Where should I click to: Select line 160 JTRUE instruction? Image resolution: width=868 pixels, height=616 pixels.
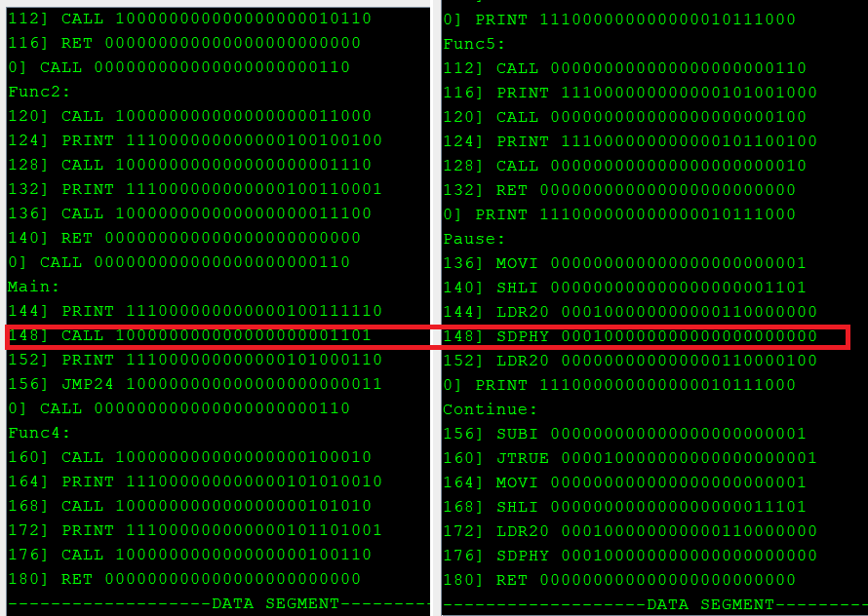(630, 458)
